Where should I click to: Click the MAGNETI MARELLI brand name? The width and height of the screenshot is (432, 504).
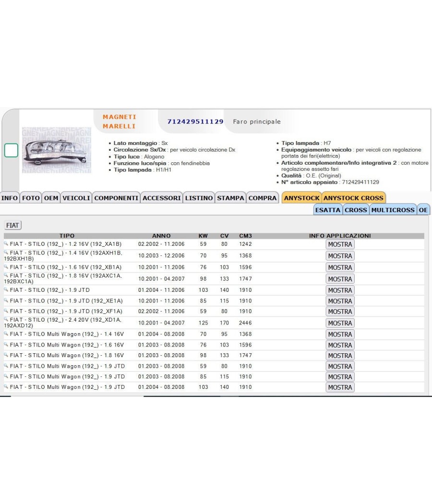pyautogui.click(x=119, y=121)
